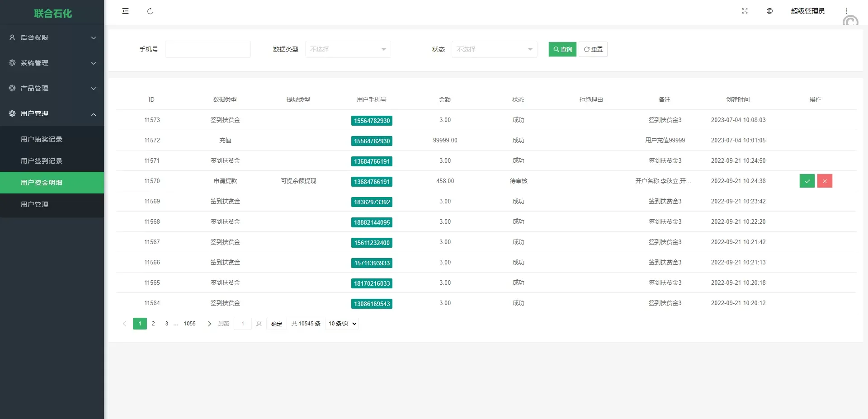Image resolution: width=868 pixels, height=419 pixels.
Task: Open the 状态 filter dropdown
Action: (494, 49)
